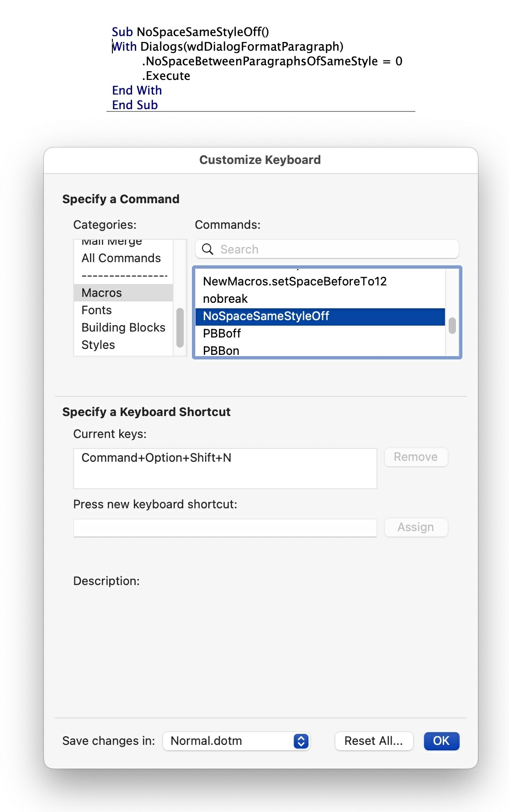Select the PBBoff macro
This screenshot has height=812, width=509.
(x=222, y=333)
